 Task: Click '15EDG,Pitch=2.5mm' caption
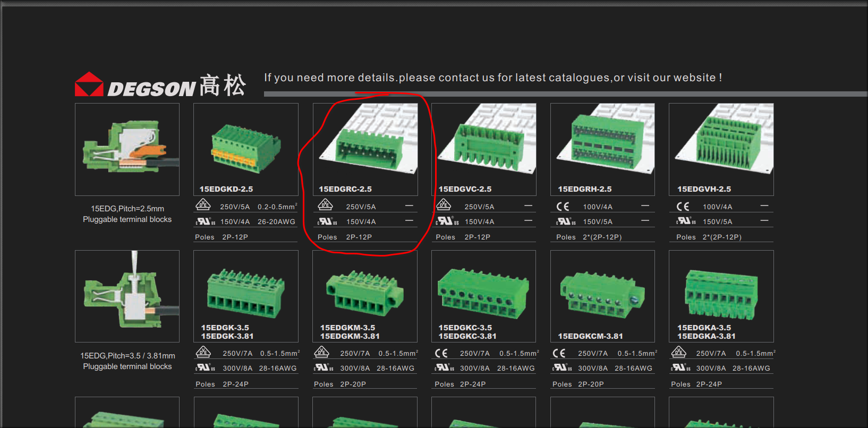[x=127, y=209]
